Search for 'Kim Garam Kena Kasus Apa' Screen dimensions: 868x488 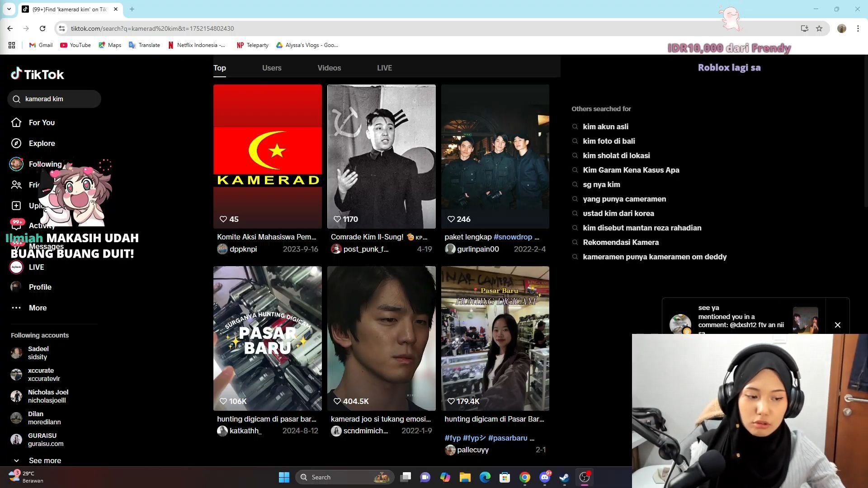(x=631, y=170)
